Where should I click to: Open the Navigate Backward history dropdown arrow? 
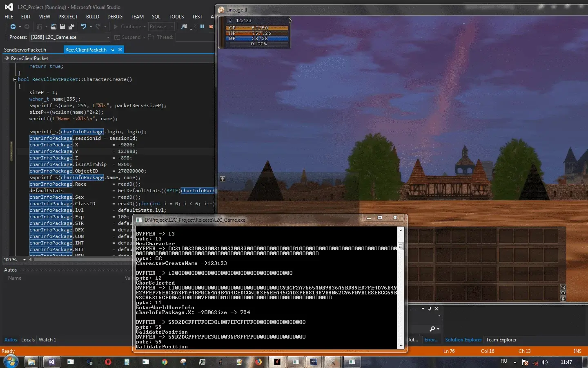[x=20, y=27]
